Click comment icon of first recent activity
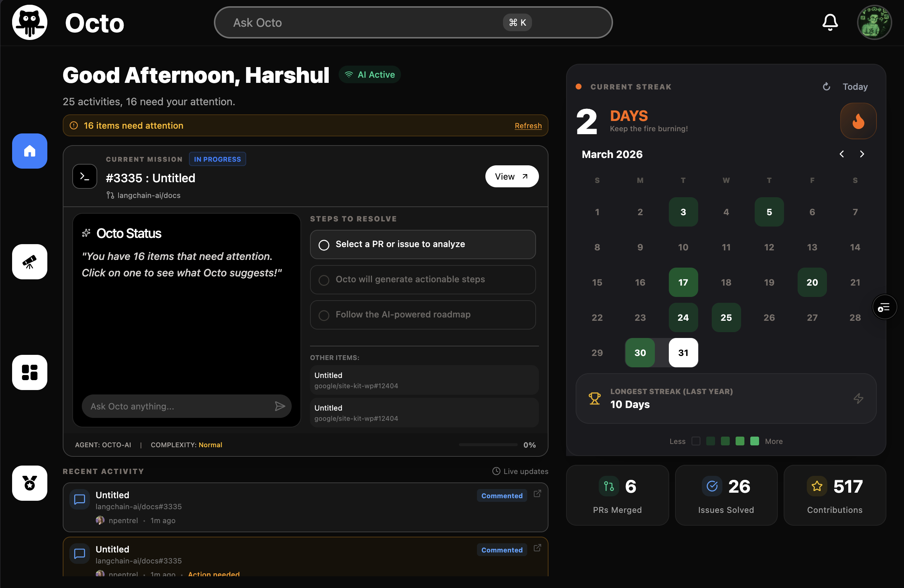Image resolution: width=904 pixels, height=588 pixels. [79, 500]
